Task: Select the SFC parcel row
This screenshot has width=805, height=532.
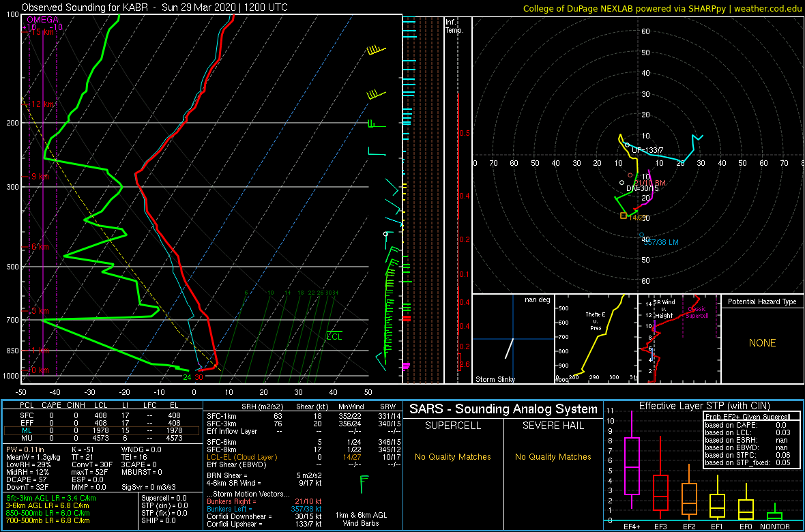Action: pyautogui.click(x=103, y=416)
